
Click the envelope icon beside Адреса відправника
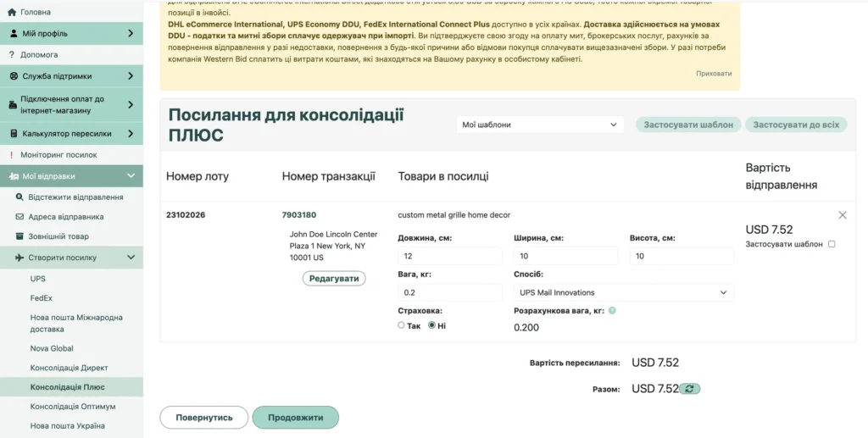point(20,217)
